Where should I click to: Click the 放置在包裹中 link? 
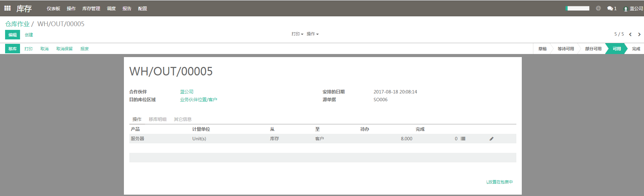click(500, 182)
